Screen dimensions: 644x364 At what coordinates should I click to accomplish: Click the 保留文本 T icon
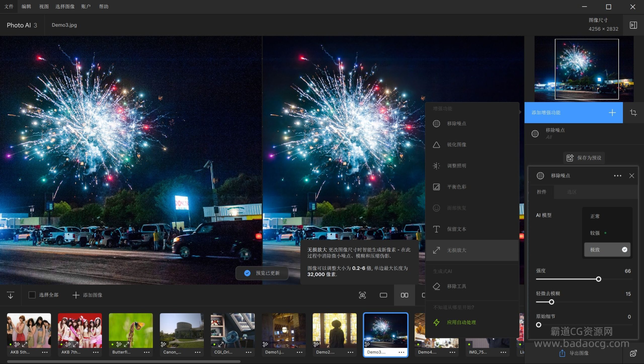[436, 229]
